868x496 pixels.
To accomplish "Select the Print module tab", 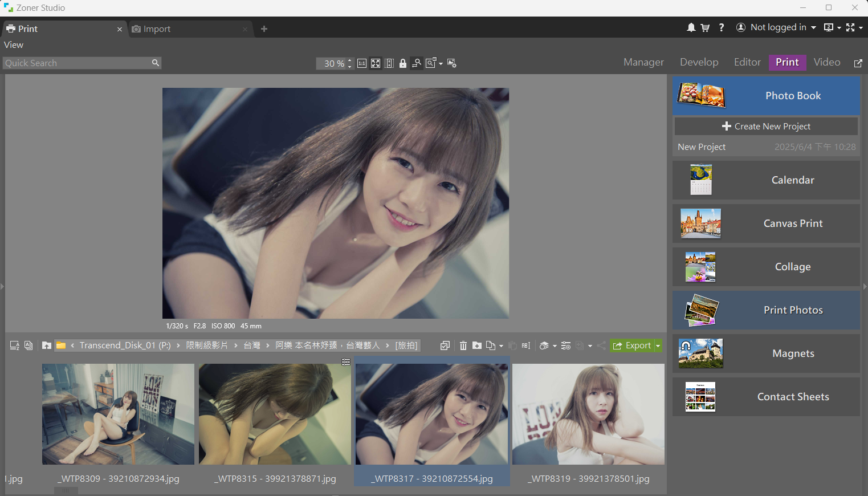I will (787, 62).
